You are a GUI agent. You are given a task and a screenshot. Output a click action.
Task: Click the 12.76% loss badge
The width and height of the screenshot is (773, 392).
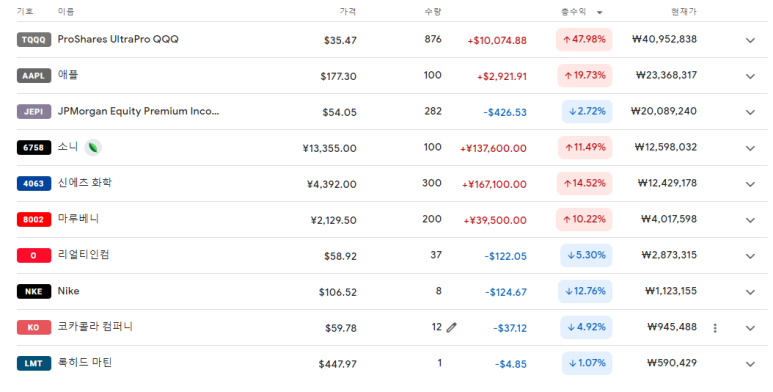(585, 291)
